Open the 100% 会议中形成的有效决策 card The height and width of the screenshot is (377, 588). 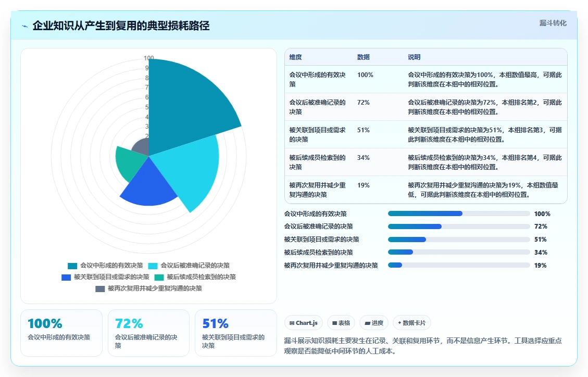[61, 333]
